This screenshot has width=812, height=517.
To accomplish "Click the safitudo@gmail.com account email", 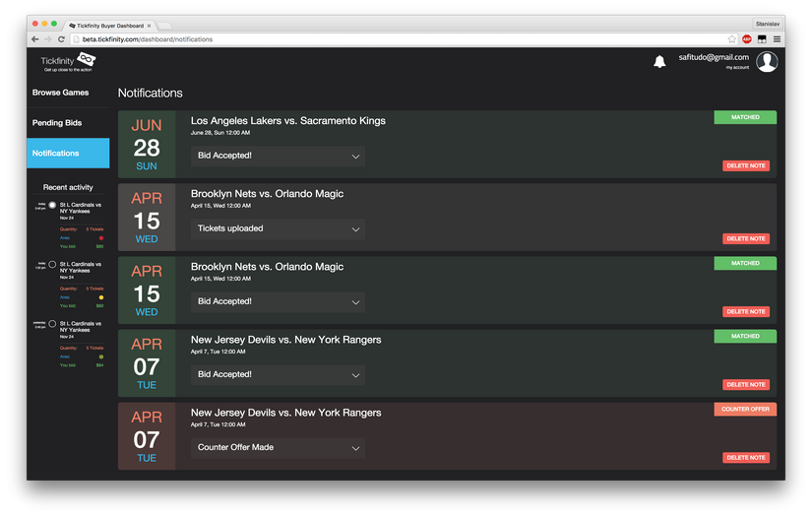I will pyautogui.click(x=714, y=57).
